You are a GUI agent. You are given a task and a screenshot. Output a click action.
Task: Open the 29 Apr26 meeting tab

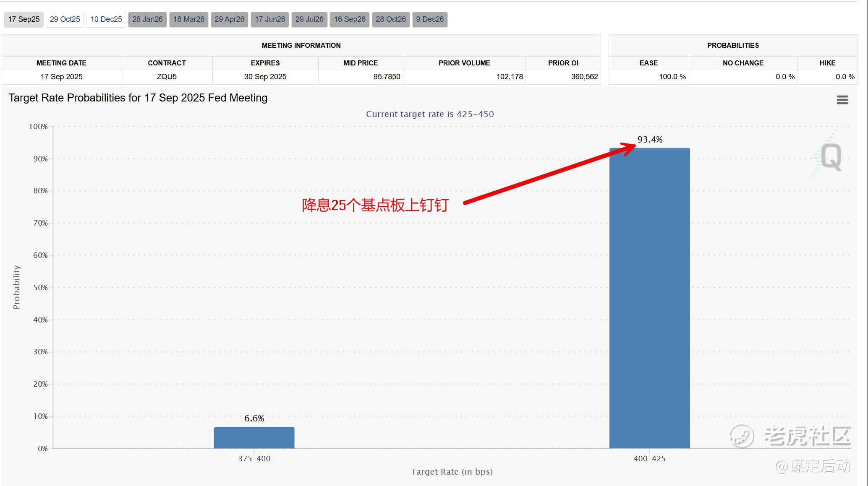(230, 19)
